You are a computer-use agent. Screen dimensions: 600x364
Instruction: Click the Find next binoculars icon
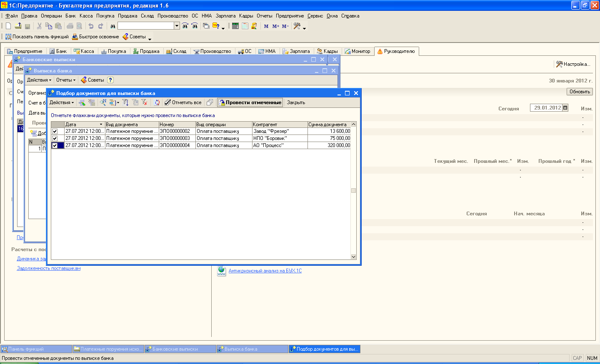(x=185, y=26)
